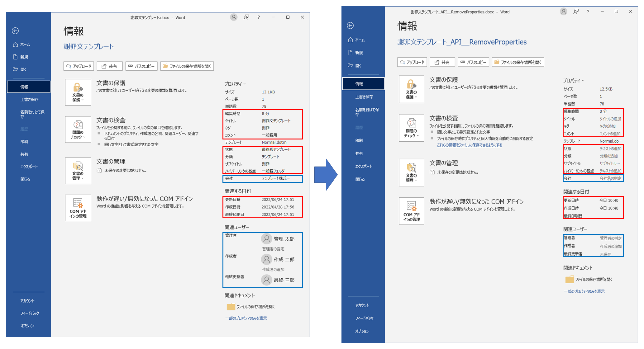Expand 文書の管理 dropdown in the left window

(x=78, y=171)
